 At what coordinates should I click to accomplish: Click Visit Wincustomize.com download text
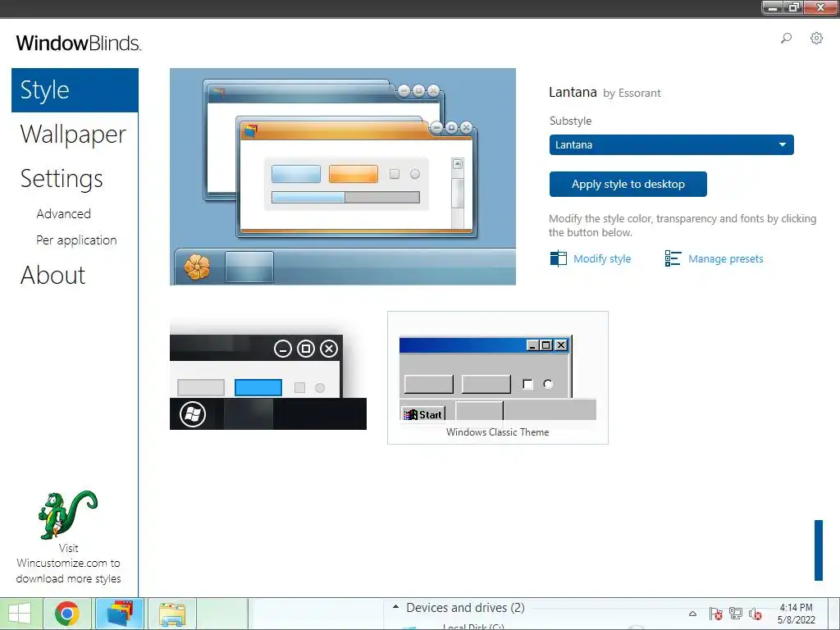68,564
